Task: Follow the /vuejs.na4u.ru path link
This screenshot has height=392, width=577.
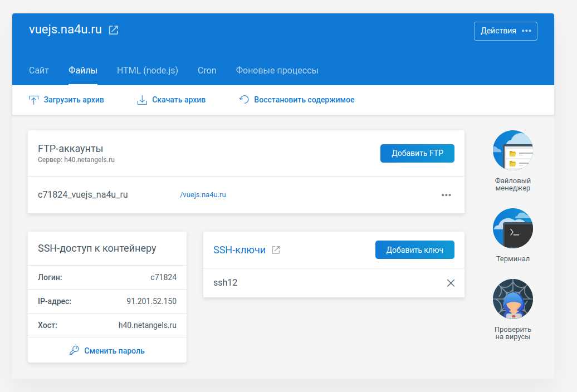Action: 203,195
